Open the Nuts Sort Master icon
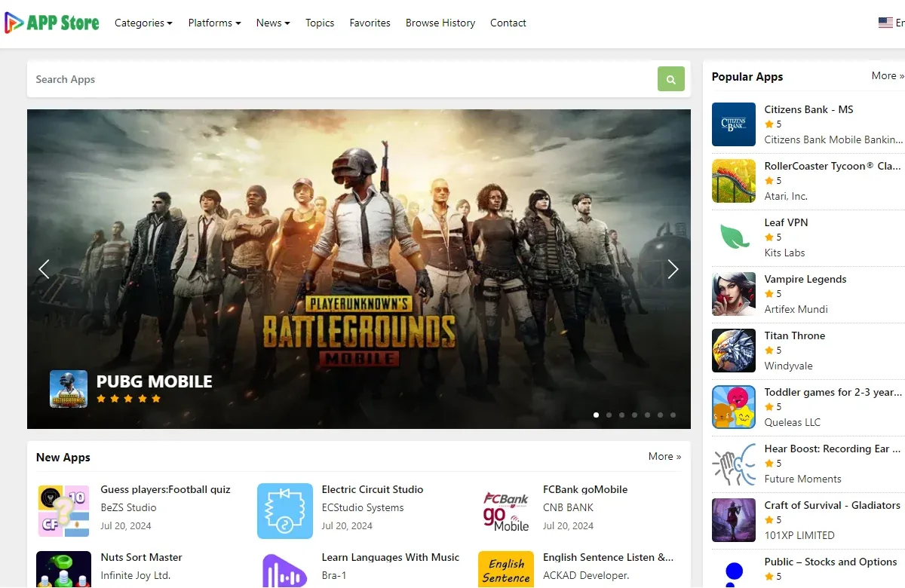The image size is (905, 588). coord(64,569)
